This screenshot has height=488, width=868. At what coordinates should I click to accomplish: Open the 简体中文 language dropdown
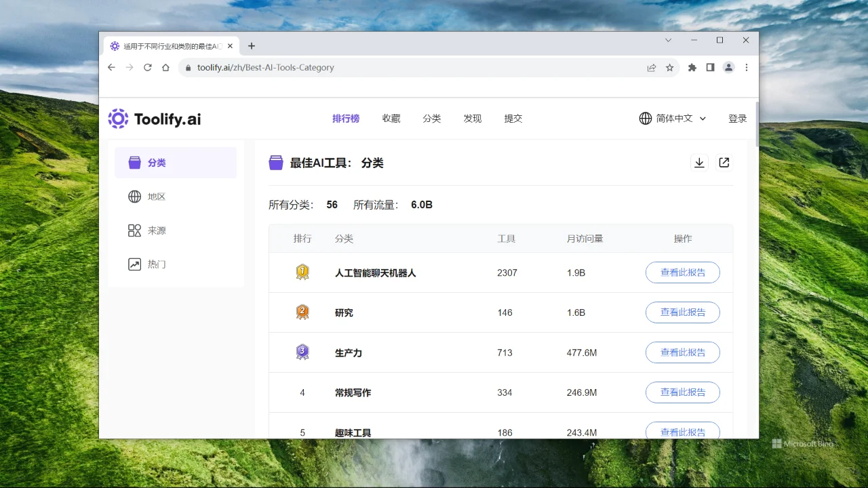coord(673,118)
